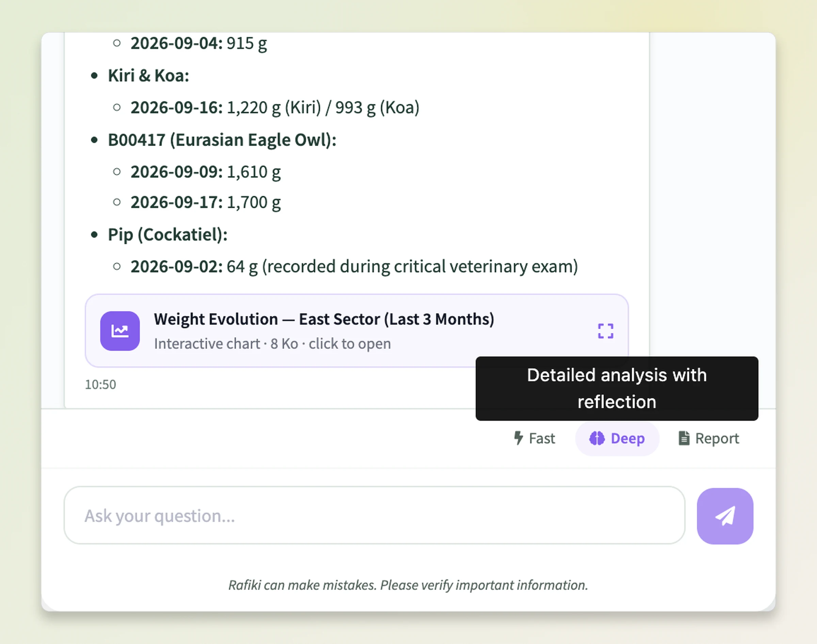817x644 pixels.
Task: Click 'Interactive chart · 8 Ko · click to open' text
Action: 272,343
